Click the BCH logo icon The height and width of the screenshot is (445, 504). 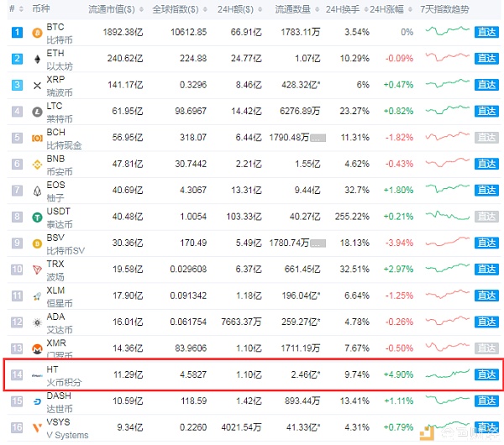(37, 139)
